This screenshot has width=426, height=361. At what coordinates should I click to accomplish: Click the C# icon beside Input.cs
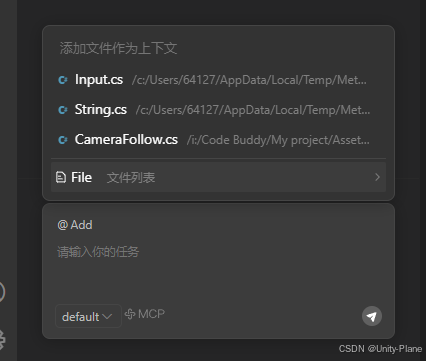[63, 80]
